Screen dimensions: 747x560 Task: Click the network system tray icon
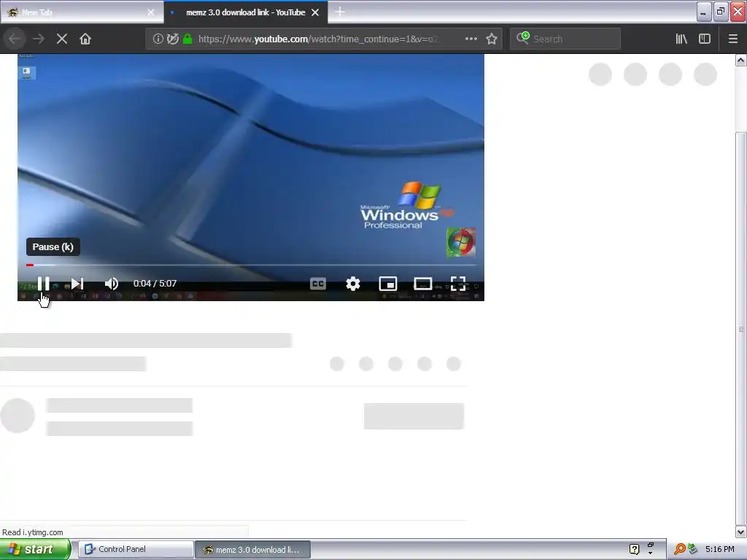click(692, 549)
